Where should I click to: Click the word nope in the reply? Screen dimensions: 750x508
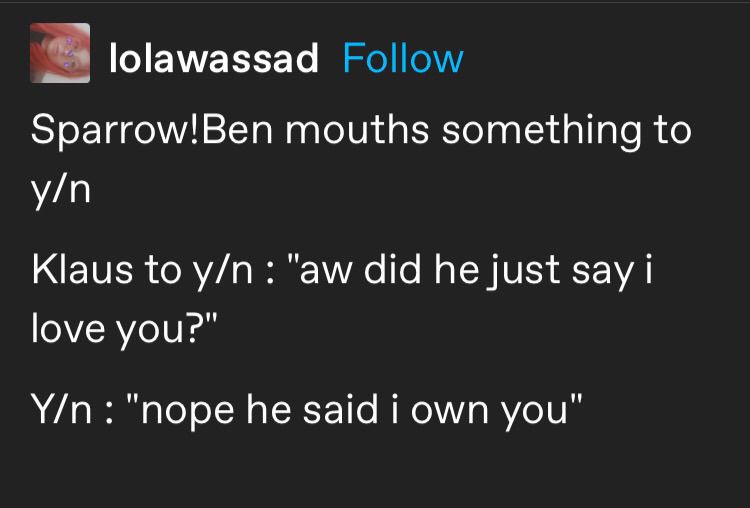pos(182,410)
